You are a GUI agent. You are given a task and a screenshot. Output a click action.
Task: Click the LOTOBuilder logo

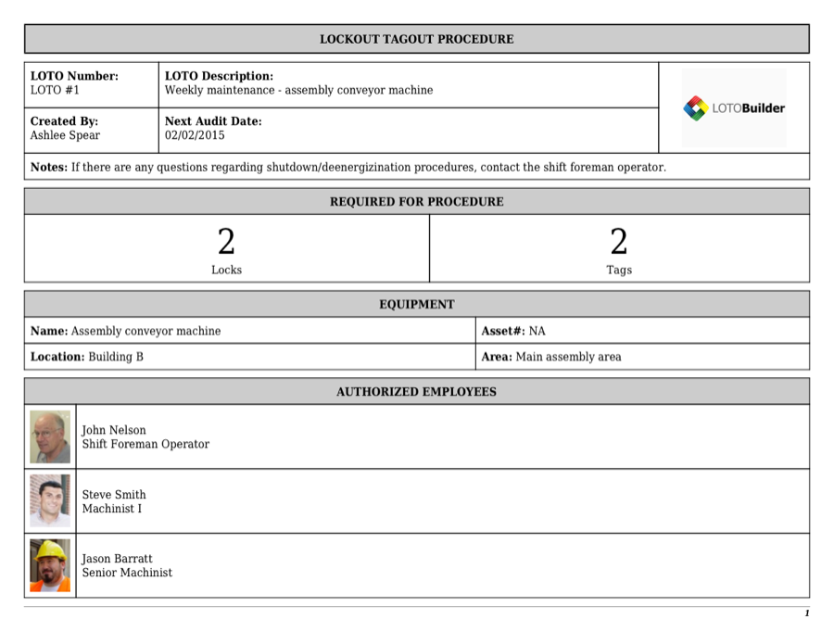733,107
